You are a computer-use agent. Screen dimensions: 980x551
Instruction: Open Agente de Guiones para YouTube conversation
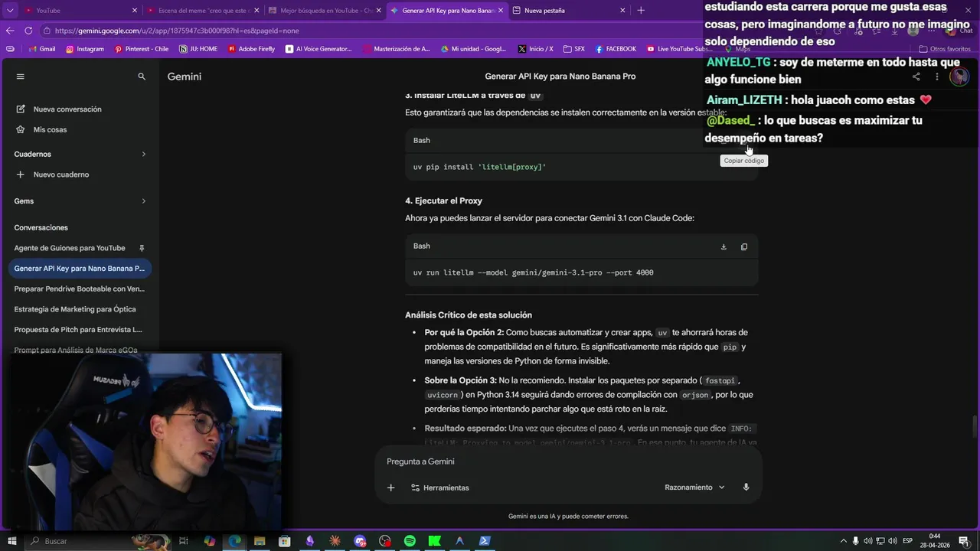coord(70,248)
